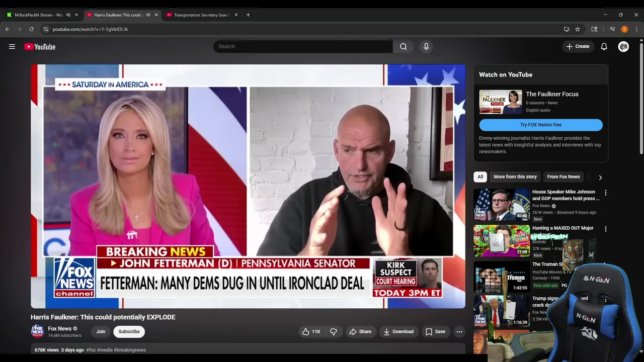Open install/cast icon in address bar
The height and width of the screenshot is (362, 644).
coord(567,29)
